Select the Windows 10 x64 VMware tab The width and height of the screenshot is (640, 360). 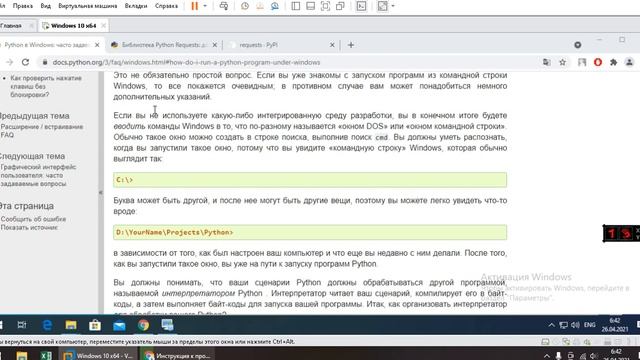73,26
